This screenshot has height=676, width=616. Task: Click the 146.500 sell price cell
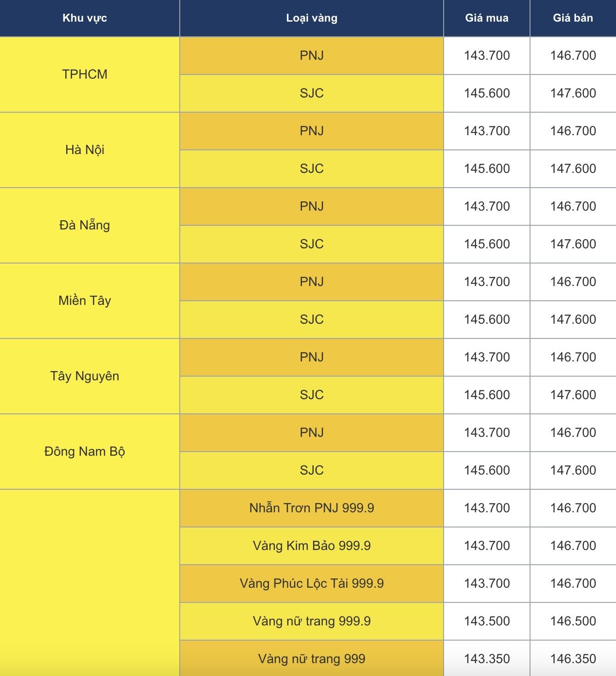click(x=573, y=621)
